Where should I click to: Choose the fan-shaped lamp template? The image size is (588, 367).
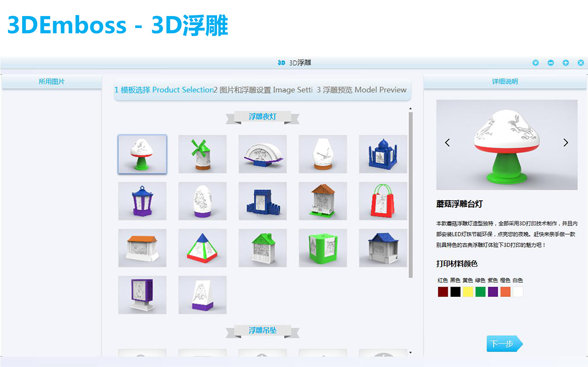click(x=262, y=154)
